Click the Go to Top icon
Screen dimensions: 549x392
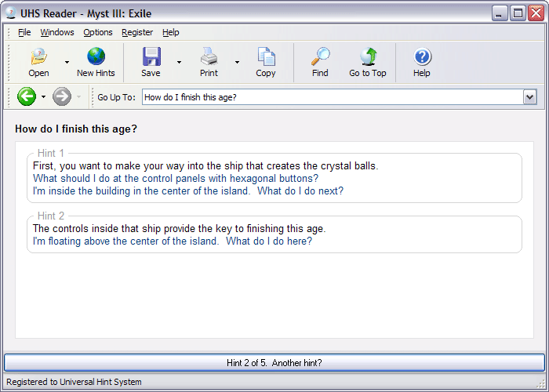(x=368, y=56)
